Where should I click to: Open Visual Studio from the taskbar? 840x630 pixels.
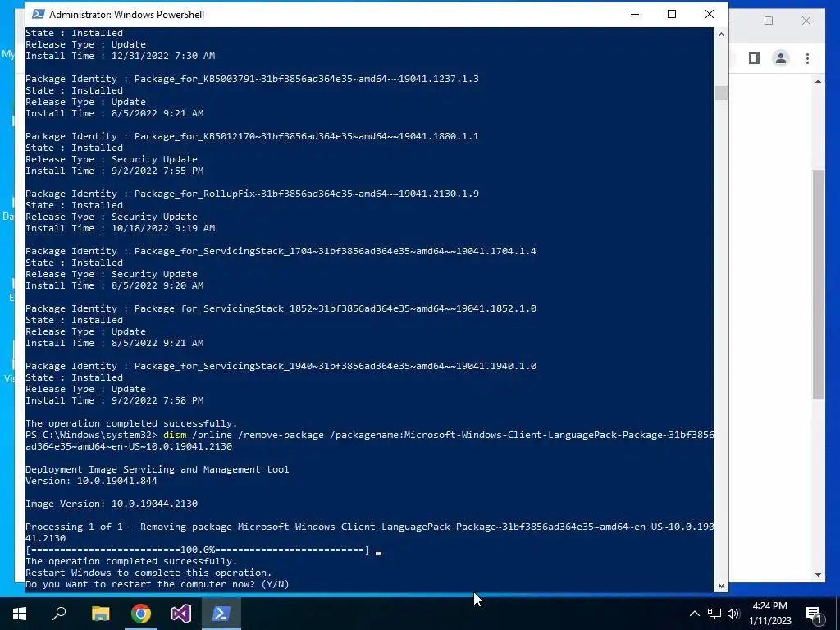click(x=181, y=614)
